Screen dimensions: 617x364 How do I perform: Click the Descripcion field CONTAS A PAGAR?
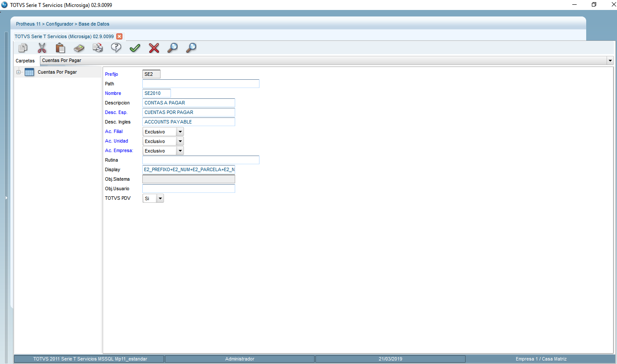[x=189, y=103]
